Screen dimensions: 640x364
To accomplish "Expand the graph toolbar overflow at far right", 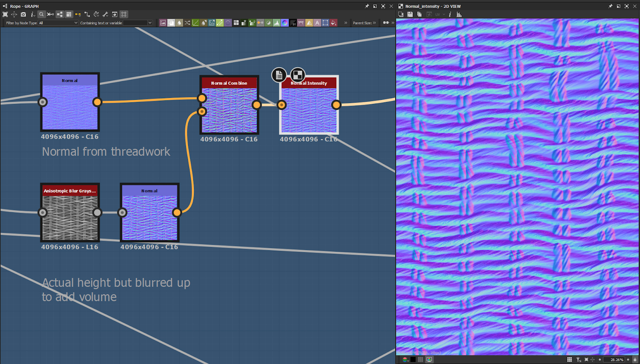I will pyautogui.click(x=393, y=23).
